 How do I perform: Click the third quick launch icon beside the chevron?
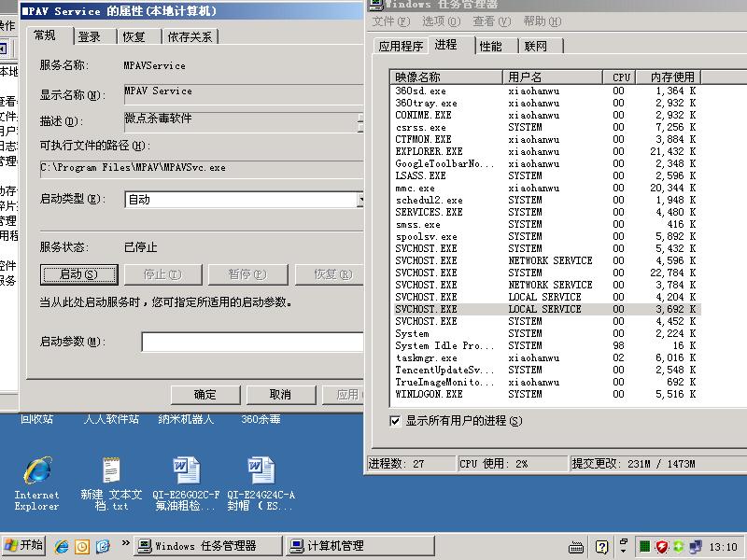(x=103, y=546)
